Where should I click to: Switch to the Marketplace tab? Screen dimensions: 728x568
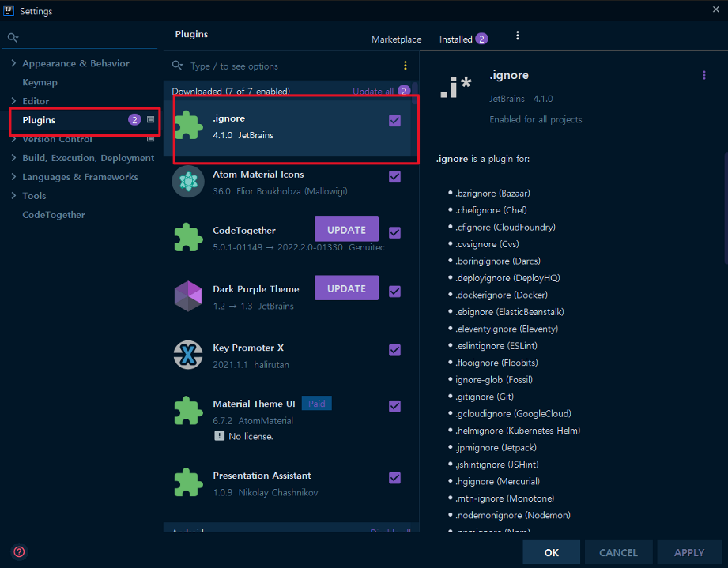pyautogui.click(x=397, y=39)
